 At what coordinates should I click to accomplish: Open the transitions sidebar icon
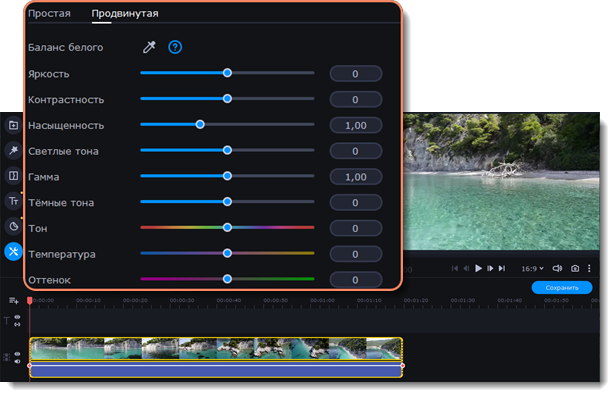13,175
